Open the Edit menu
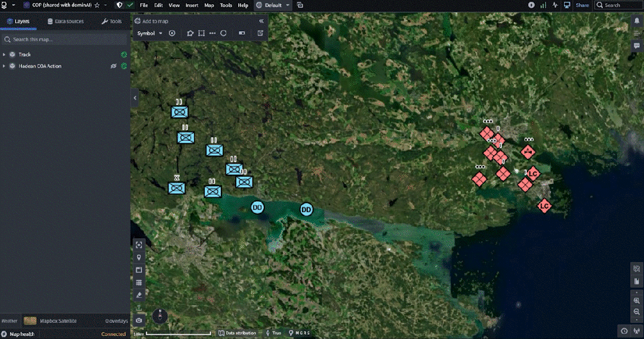This screenshot has height=339, width=644. (159, 5)
